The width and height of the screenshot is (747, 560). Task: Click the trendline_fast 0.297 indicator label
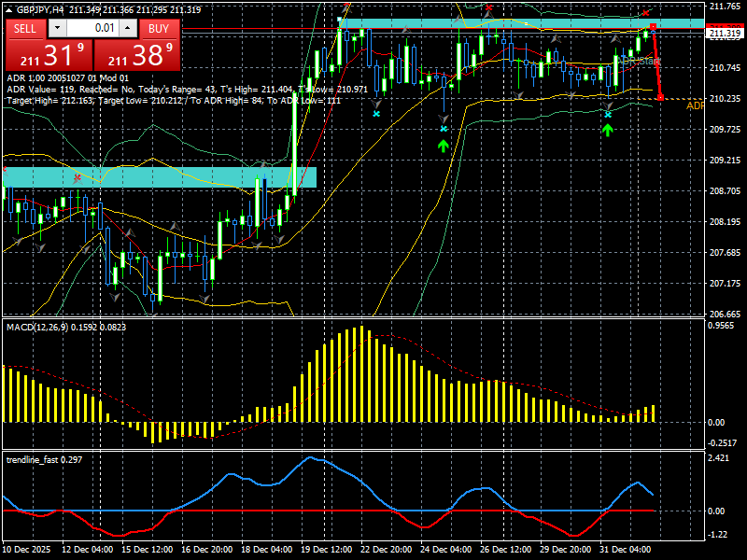click(x=44, y=460)
